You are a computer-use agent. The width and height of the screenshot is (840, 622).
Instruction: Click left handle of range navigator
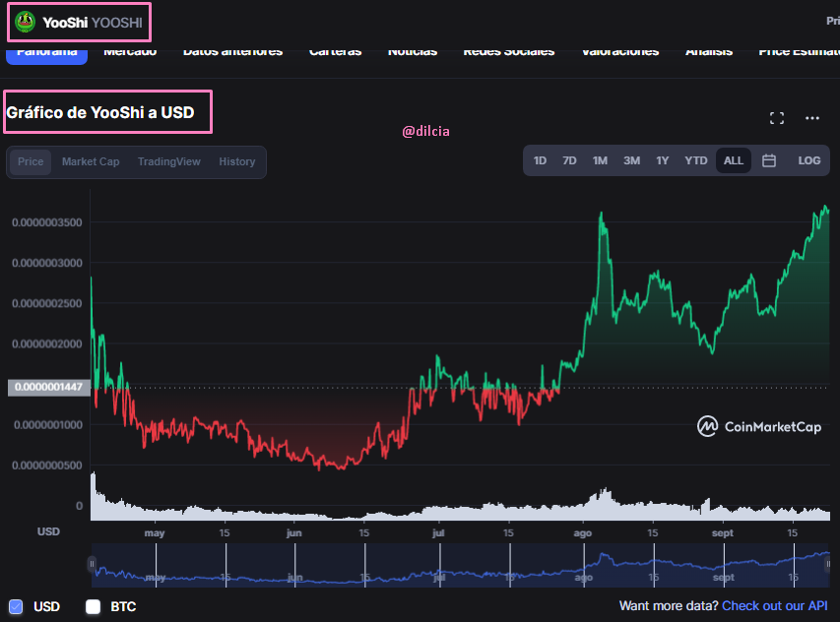92,564
